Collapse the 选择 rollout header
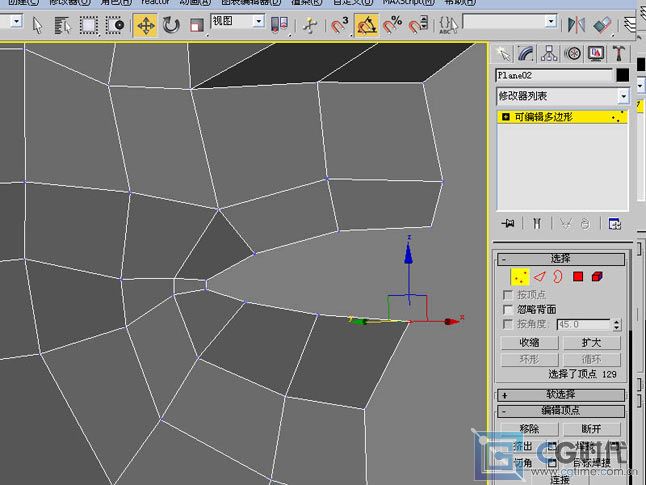This screenshot has height=485, width=646. (x=561, y=259)
